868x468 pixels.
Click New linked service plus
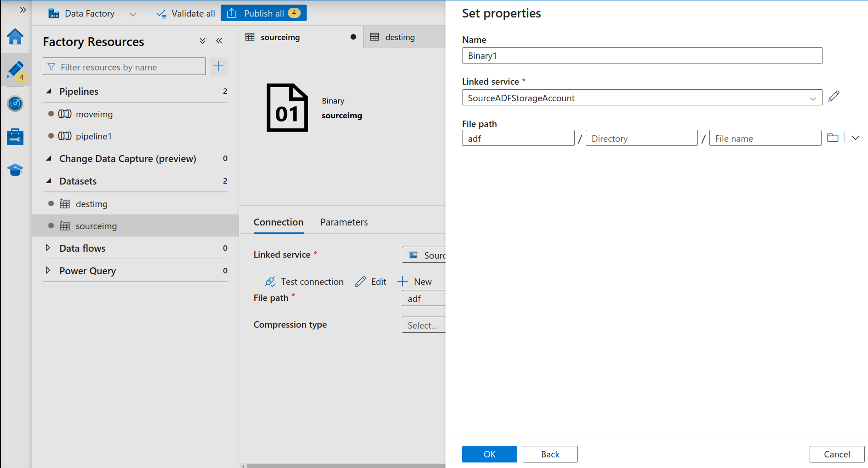coord(415,282)
